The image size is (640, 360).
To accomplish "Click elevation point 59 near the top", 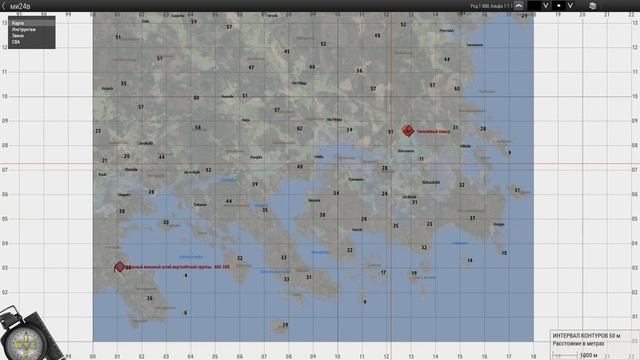I will tap(194, 22).
